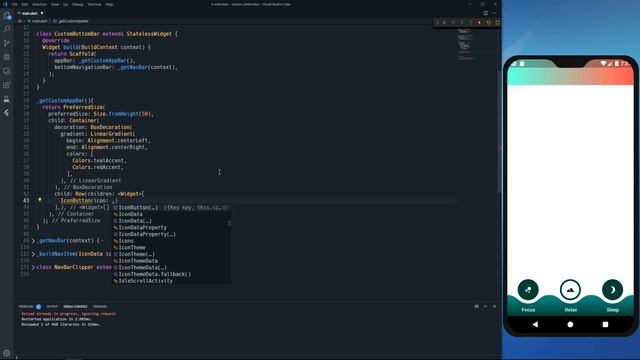Open the Manage gear menu

pos(7,353)
